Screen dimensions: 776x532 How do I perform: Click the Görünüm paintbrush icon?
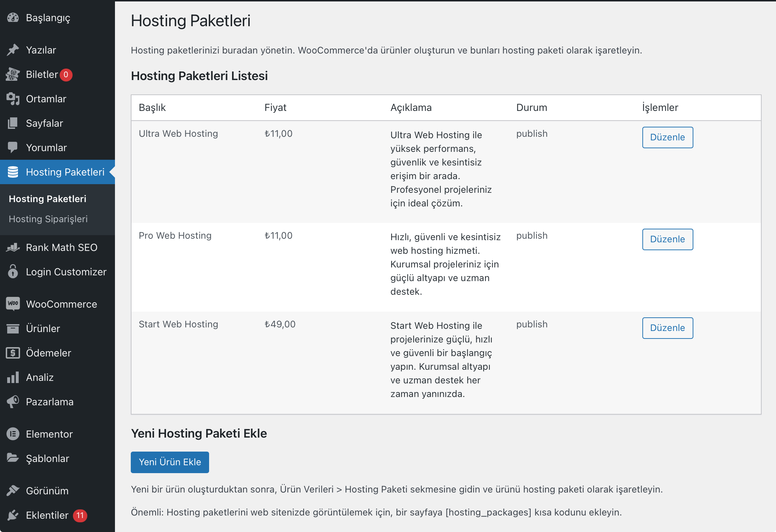[x=13, y=490]
